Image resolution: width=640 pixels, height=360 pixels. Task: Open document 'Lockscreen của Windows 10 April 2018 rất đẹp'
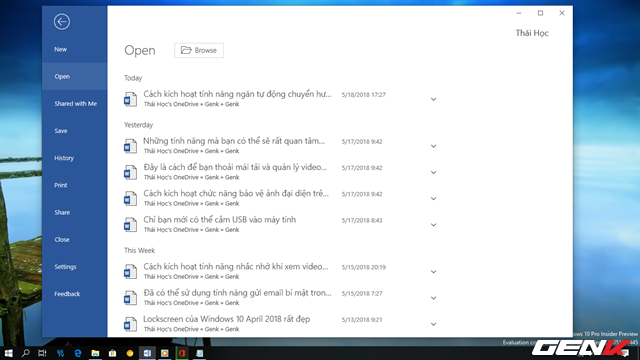click(x=227, y=319)
